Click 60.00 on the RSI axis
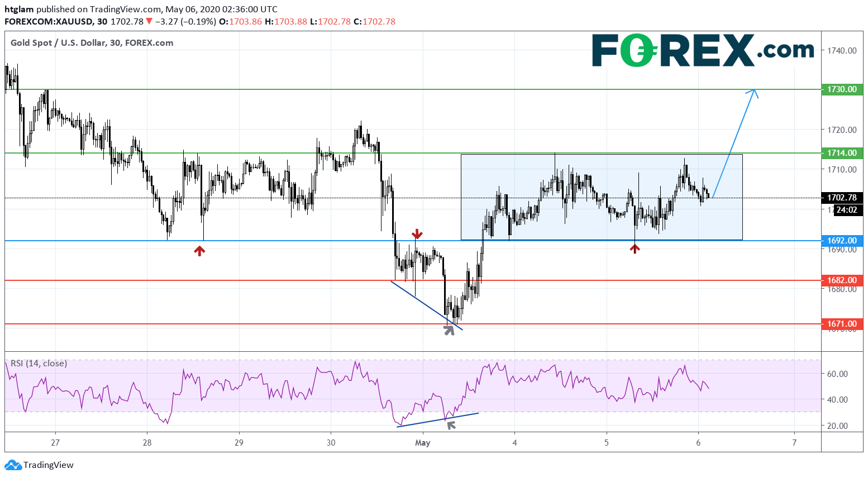This screenshot has height=478, width=868. pyautogui.click(x=838, y=374)
